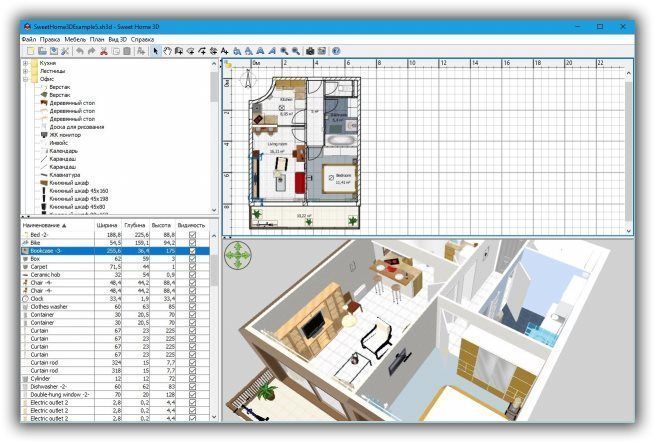Click the undo arrow in toolbar

click(80, 50)
